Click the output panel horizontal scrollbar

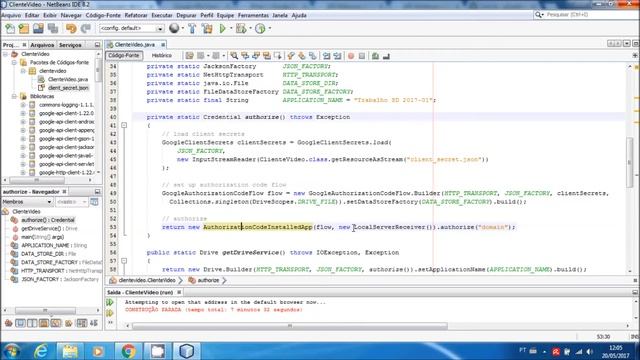coord(290,326)
